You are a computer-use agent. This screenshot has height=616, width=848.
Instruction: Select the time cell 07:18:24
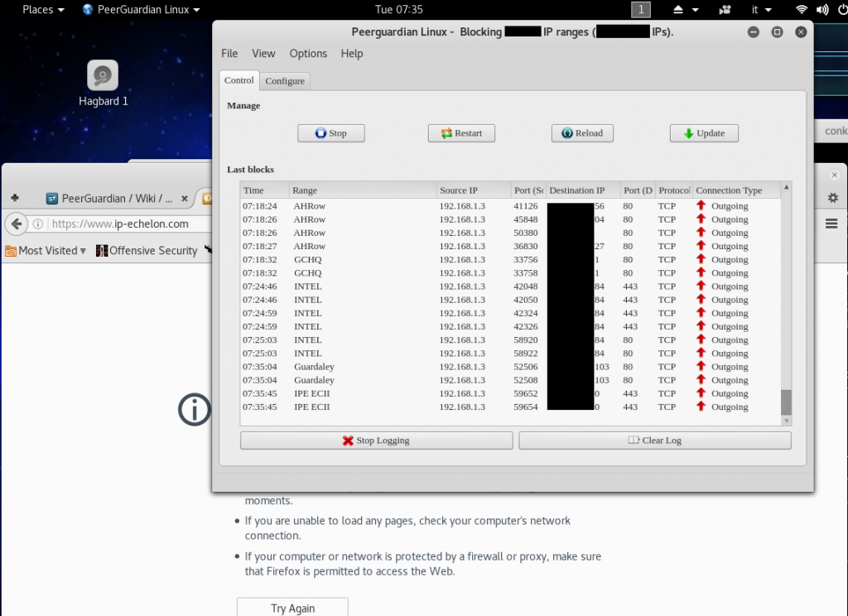pyautogui.click(x=259, y=206)
